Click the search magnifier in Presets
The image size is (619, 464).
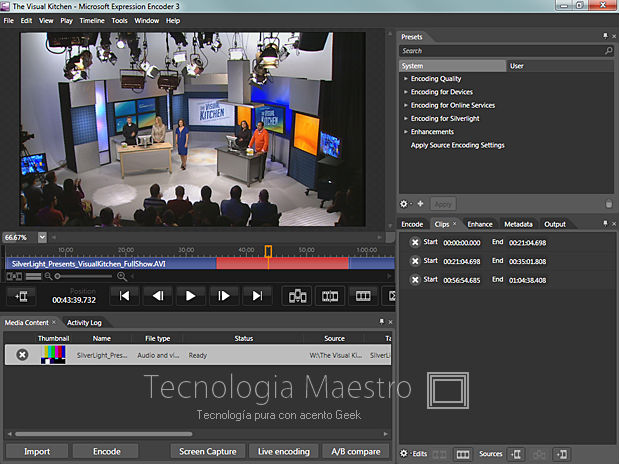[609, 51]
